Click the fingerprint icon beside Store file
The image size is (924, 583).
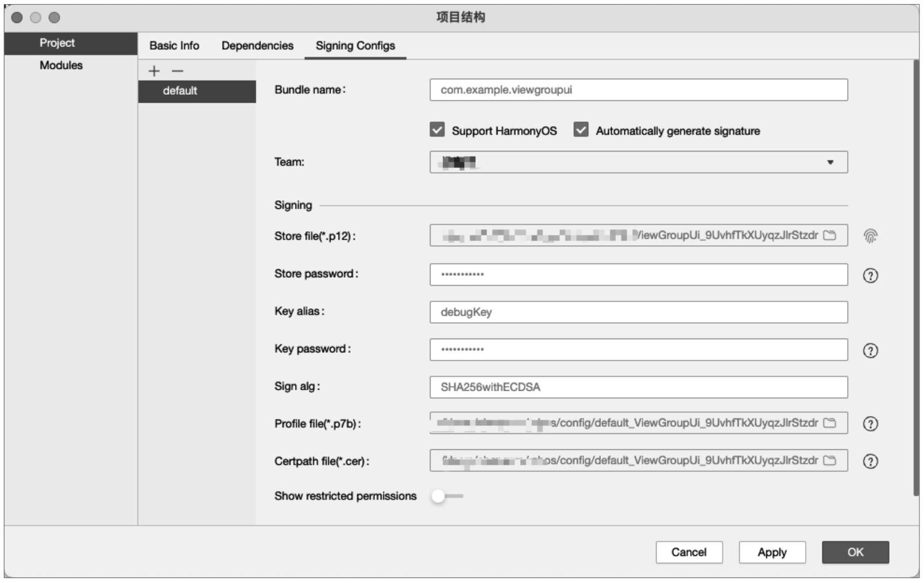click(870, 236)
